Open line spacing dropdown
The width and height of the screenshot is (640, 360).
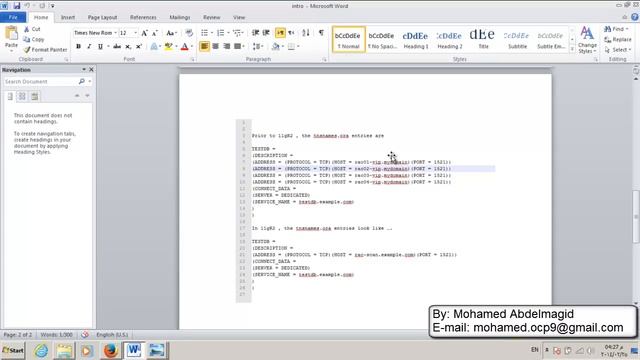tap(258, 47)
